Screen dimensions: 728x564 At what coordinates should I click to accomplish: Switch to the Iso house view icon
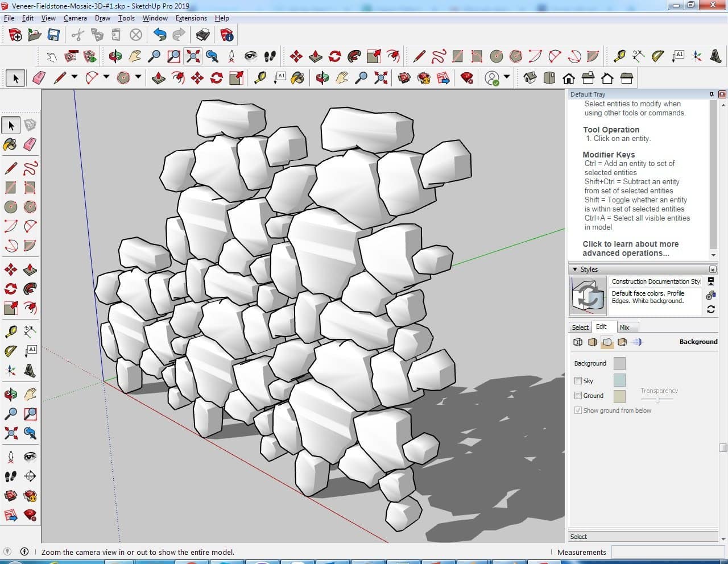coord(530,78)
